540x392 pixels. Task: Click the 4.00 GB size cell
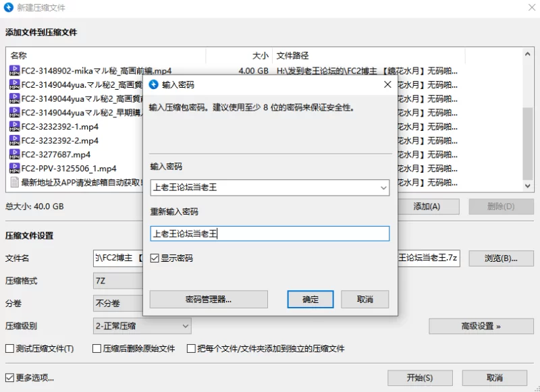point(254,71)
